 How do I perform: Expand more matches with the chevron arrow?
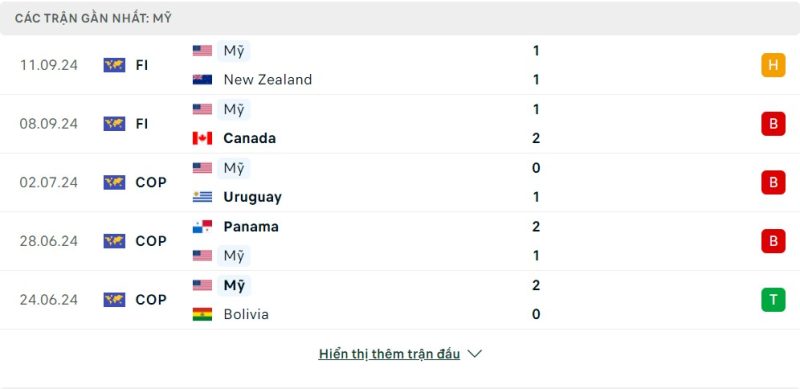(x=474, y=354)
